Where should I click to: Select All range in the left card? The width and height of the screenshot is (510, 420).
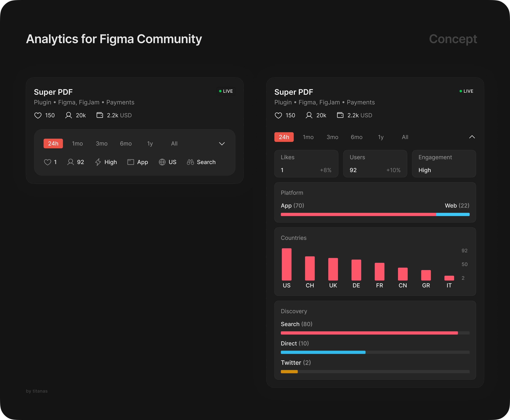[174, 143]
